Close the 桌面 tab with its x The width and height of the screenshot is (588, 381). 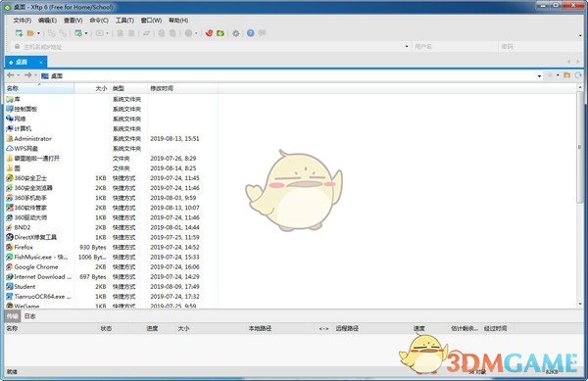pyautogui.click(x=41, y=62)
